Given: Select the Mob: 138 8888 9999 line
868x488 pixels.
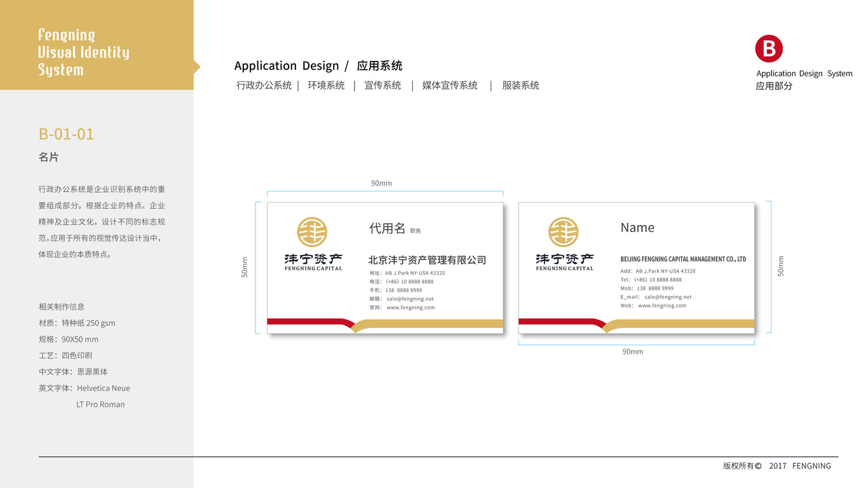Looking at the screenshot, I should pos(647,288).
